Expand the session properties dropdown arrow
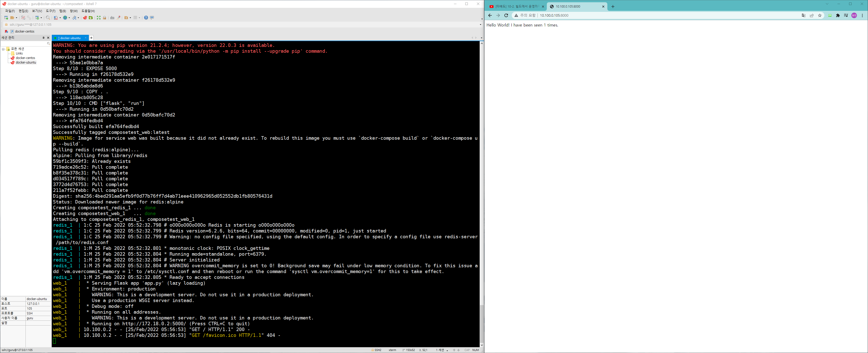The height and width of the screenshot is (353, 868). (41, 17)
